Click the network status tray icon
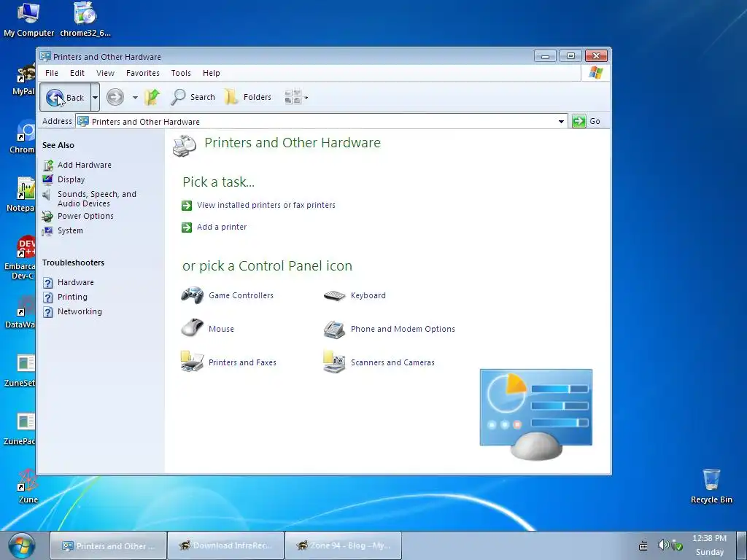The width and height of the screenshot is (747, 560). click(677, 545)
